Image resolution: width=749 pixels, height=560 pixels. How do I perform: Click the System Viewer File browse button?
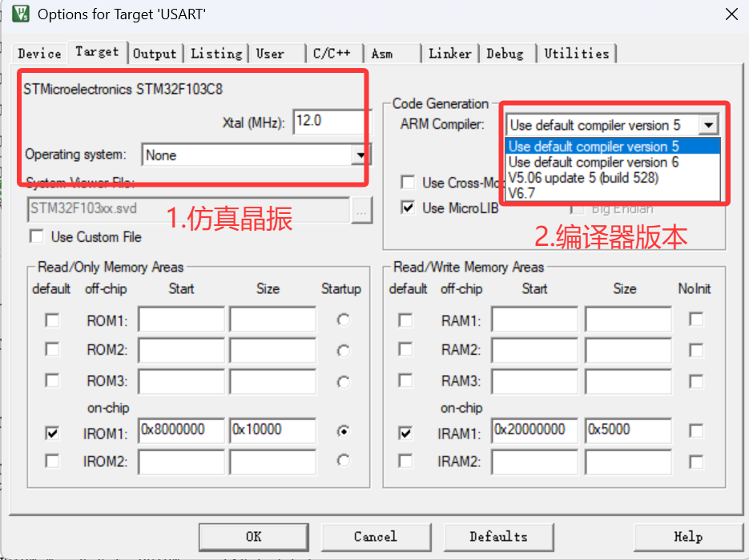coord(361,210)
